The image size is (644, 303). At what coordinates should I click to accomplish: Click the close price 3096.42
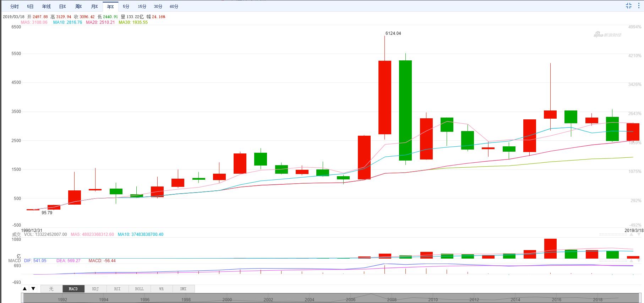click(87, 17)
